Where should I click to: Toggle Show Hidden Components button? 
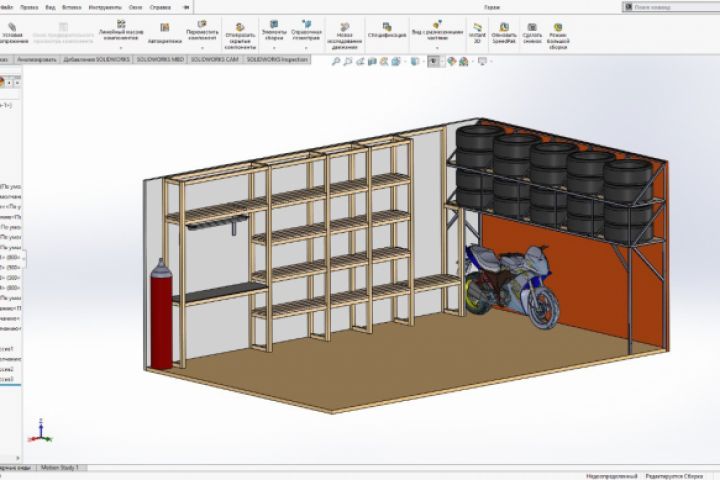pyautogui.click(x=240, y=36)
